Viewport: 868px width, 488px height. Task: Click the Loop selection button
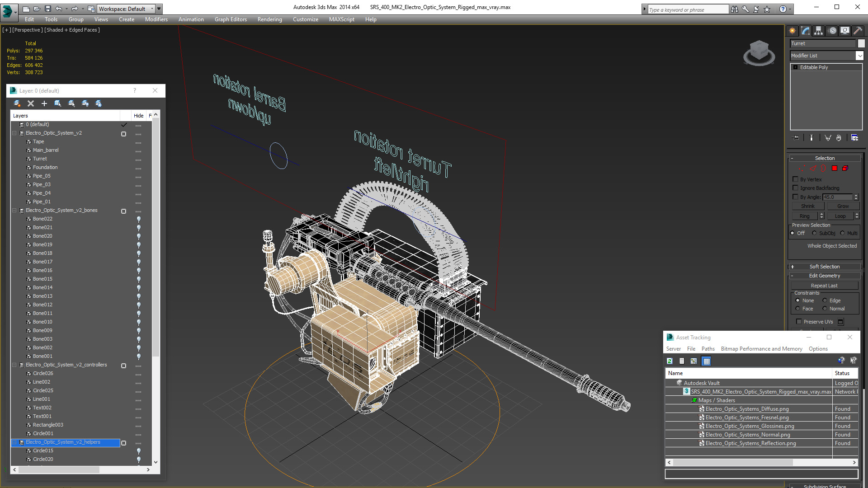[840, 216]
